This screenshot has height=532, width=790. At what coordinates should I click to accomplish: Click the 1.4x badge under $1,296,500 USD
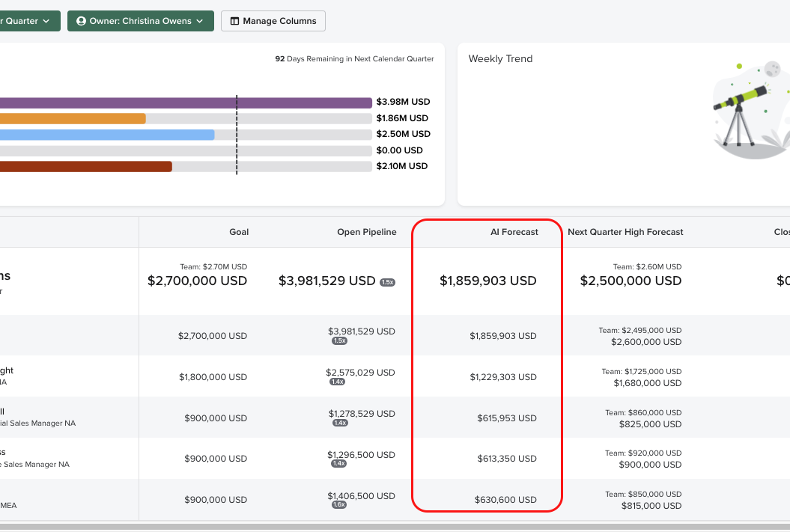(338, 463)
